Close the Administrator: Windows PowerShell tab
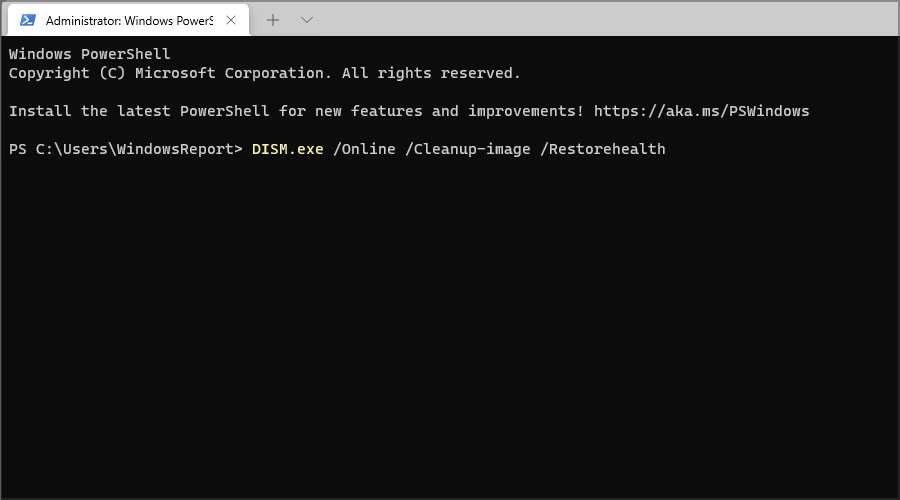Screen dimensions: 900x500 [231, 20]
